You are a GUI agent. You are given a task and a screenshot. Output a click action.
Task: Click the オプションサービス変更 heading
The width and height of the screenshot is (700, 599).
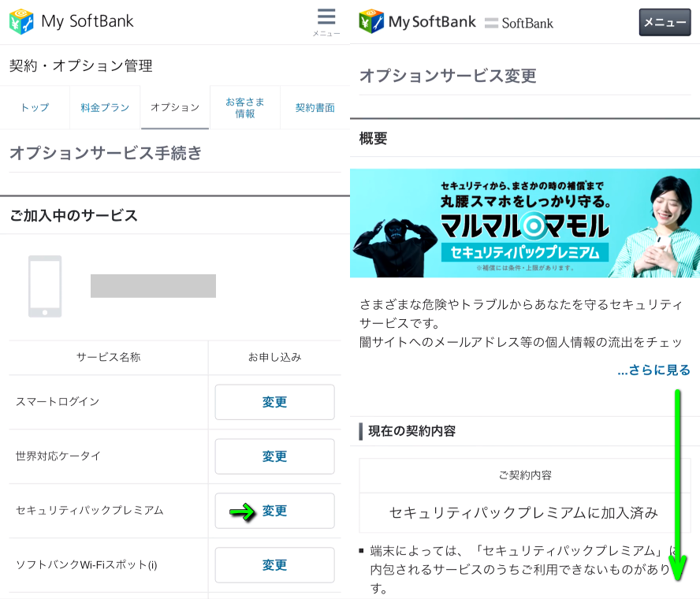tap(448, 76)
